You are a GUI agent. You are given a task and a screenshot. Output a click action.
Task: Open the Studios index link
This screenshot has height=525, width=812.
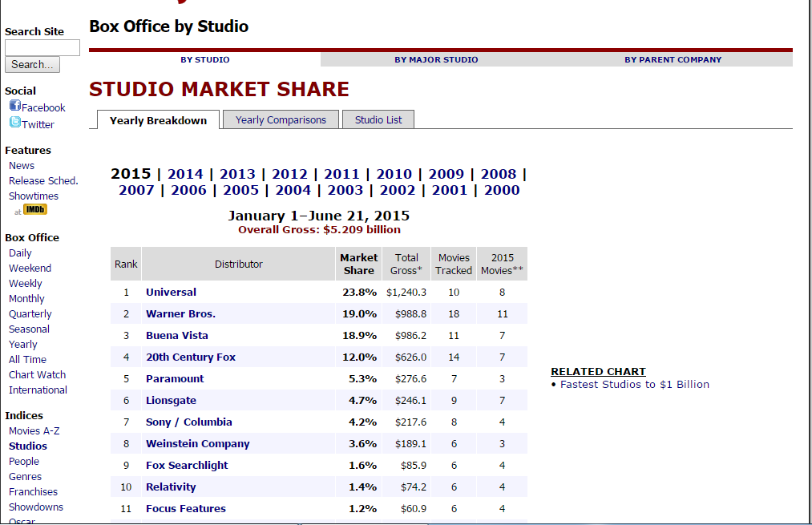[x=28, y=446]
